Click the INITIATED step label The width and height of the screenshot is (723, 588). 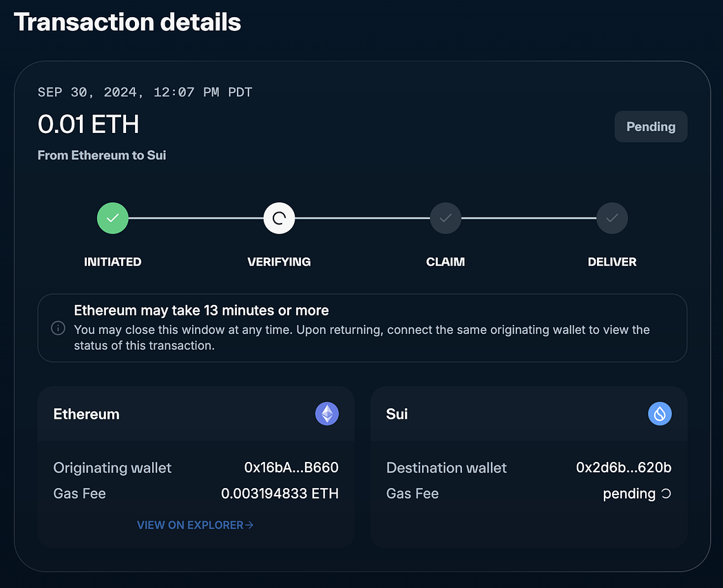tap(113, 262)
